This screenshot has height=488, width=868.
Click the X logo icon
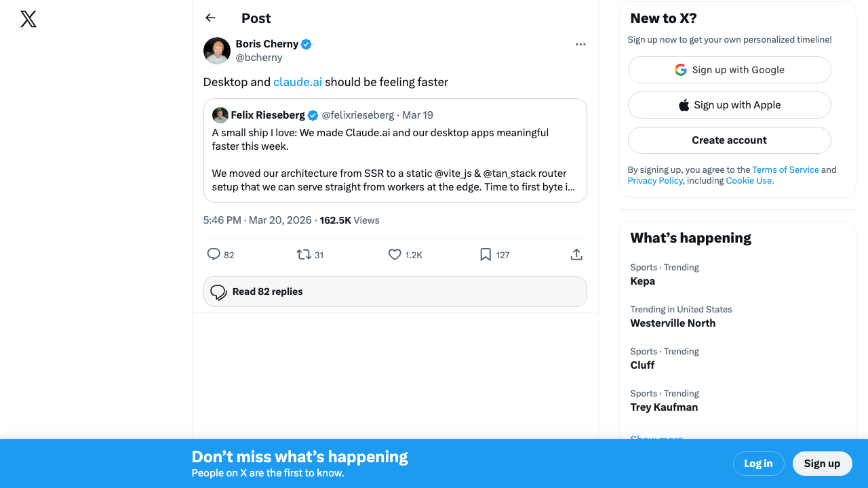pos(28,19)
